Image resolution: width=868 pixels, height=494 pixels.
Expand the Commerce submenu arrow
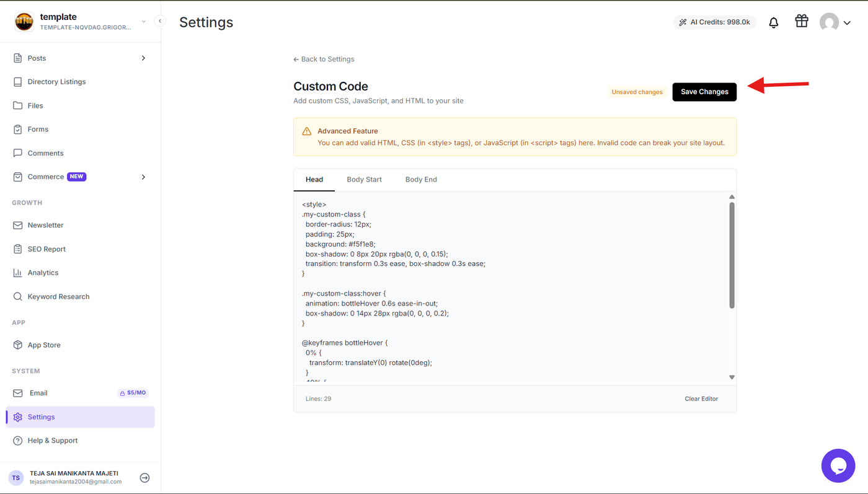[x=143, y=177]
